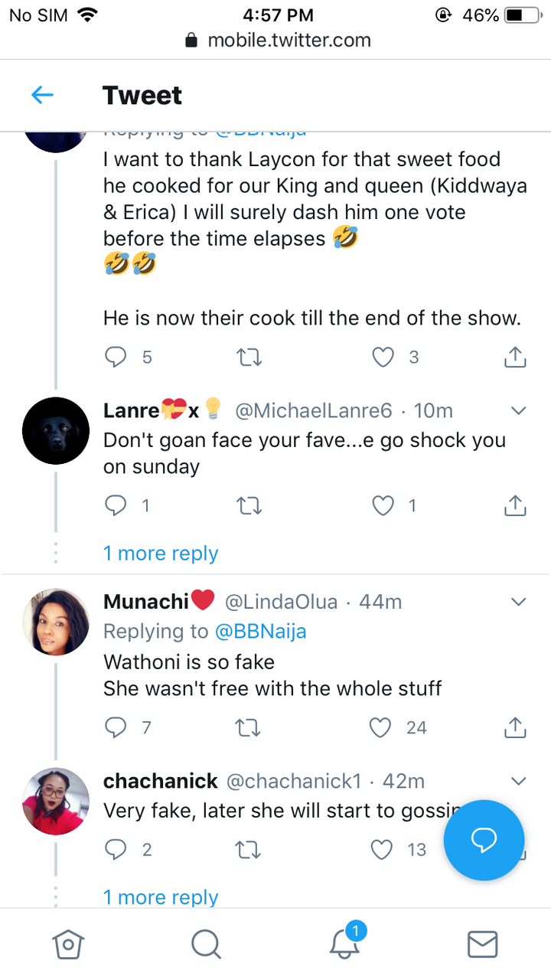Open the Home tab icon
Image resolution: width=551 pixels, height=980 pixels.
click(x=67, y=944)
